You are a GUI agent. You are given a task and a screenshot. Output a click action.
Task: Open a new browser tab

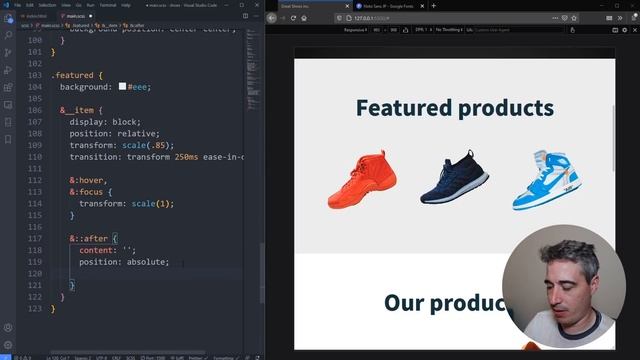tap(433, 6)
